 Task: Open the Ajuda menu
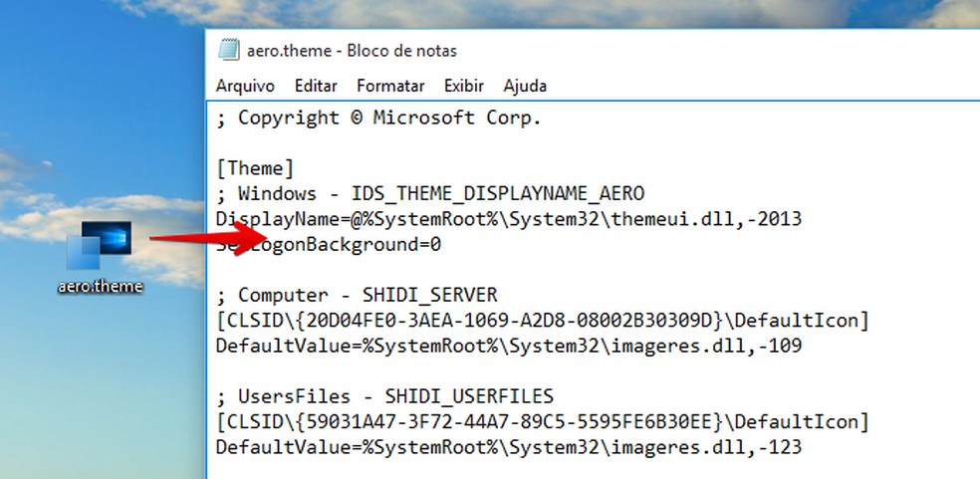pyautogui.click(x=525, y=86)
